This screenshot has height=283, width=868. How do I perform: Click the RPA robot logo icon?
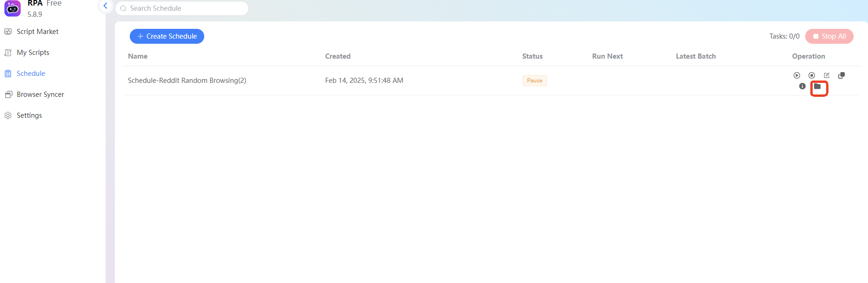pyautogui.click(x=13, y=8)
